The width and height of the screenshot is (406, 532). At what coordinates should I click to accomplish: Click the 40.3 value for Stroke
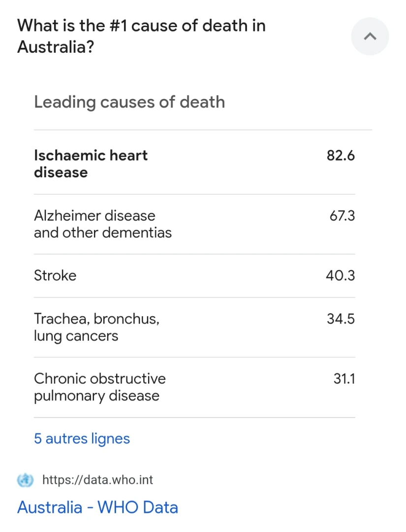point(340,275)
